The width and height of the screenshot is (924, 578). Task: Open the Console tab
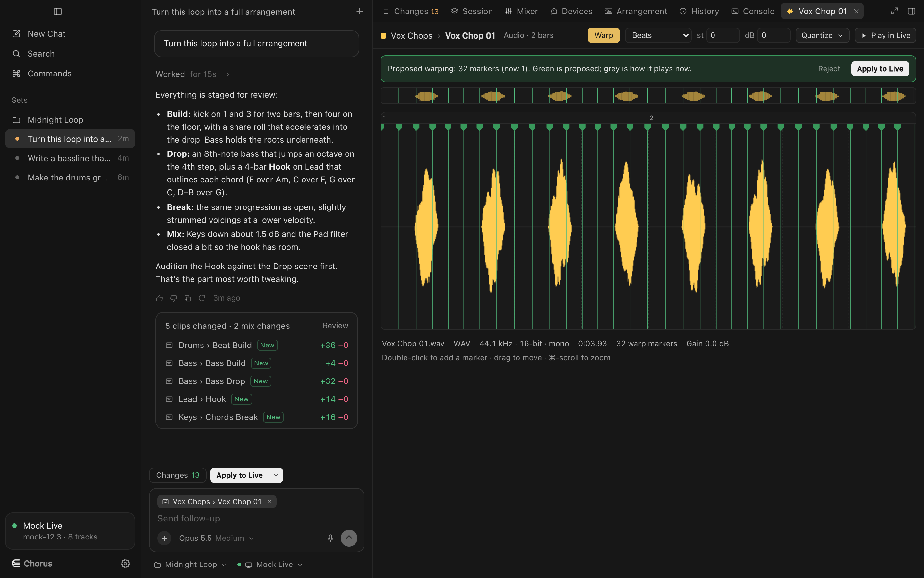(753, 12)
